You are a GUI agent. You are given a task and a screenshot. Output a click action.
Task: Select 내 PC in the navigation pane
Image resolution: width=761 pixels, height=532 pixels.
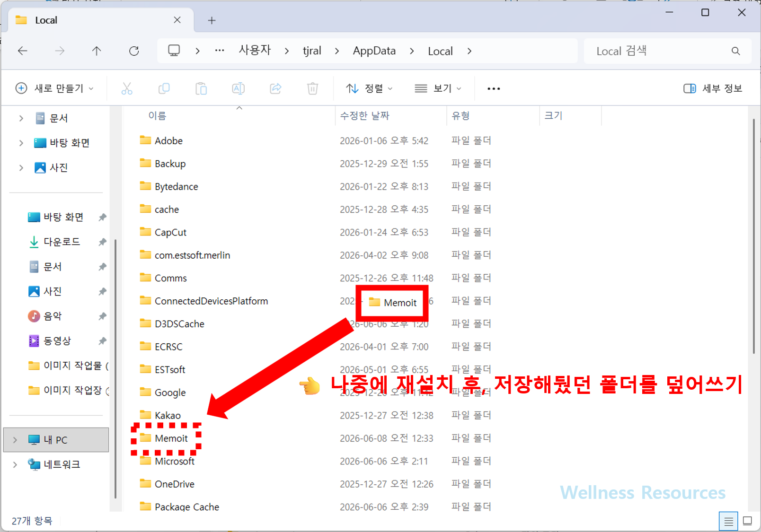(56, 440)
